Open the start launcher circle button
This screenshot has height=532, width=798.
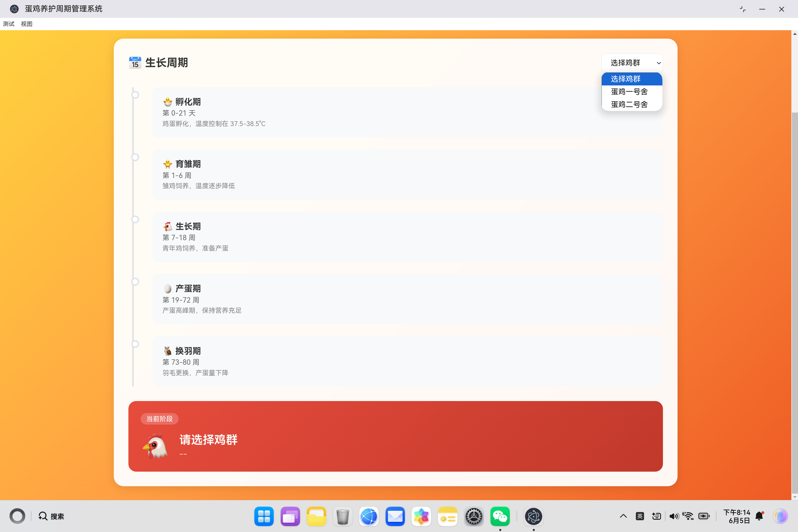pos(17,516)
